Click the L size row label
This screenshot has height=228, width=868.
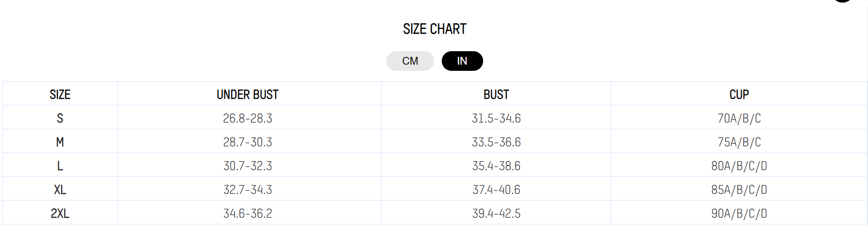(60, 166)
